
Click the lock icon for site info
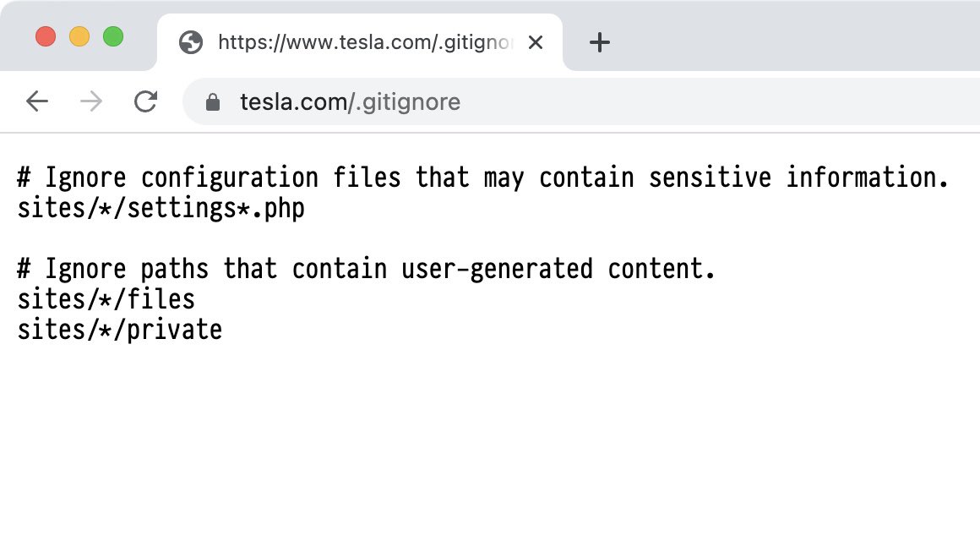tap(213, 102)
